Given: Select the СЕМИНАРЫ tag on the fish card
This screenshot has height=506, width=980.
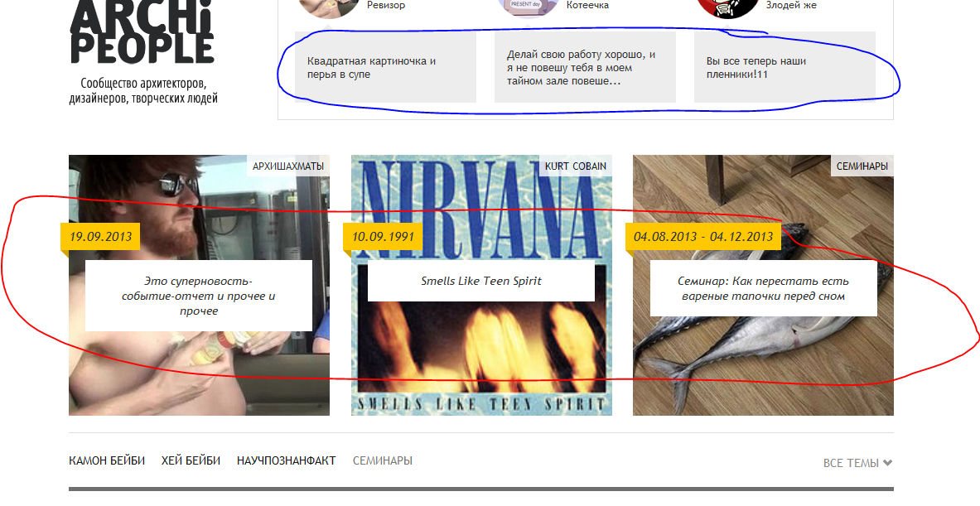Looking at the screenshot, I should tap(862, 166).
